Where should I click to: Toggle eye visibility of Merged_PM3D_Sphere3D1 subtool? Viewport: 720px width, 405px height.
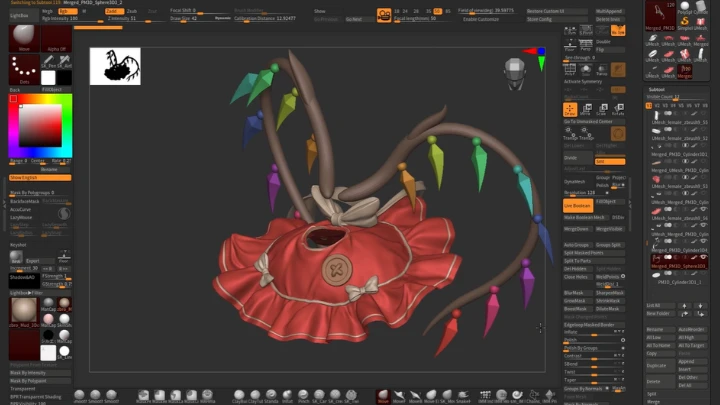(703, 258)
